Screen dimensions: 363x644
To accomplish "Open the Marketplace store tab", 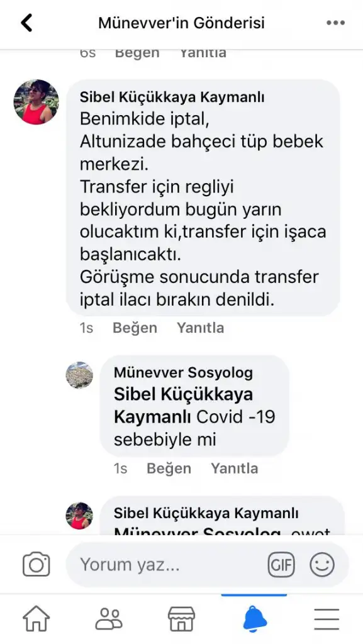I will [181, 619].
